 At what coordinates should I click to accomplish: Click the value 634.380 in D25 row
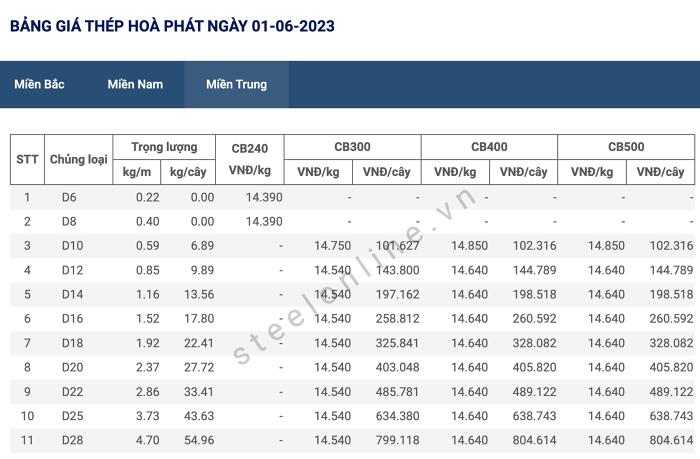click(x=397, y=416)
